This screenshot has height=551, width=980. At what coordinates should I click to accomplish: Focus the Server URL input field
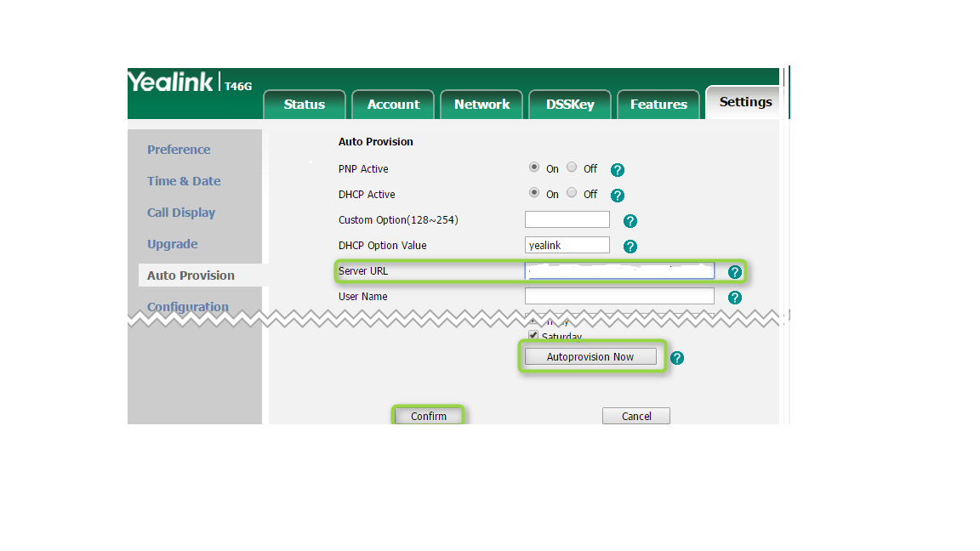tap(619, 270)
